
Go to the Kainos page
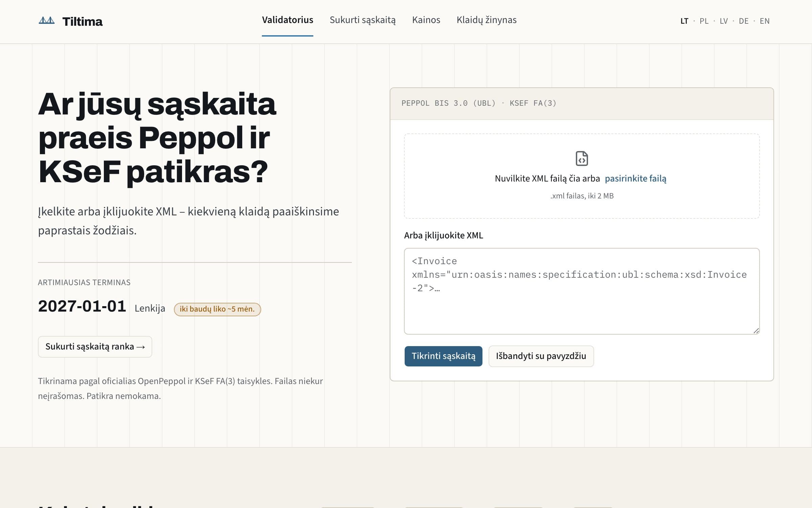point(426,20)
